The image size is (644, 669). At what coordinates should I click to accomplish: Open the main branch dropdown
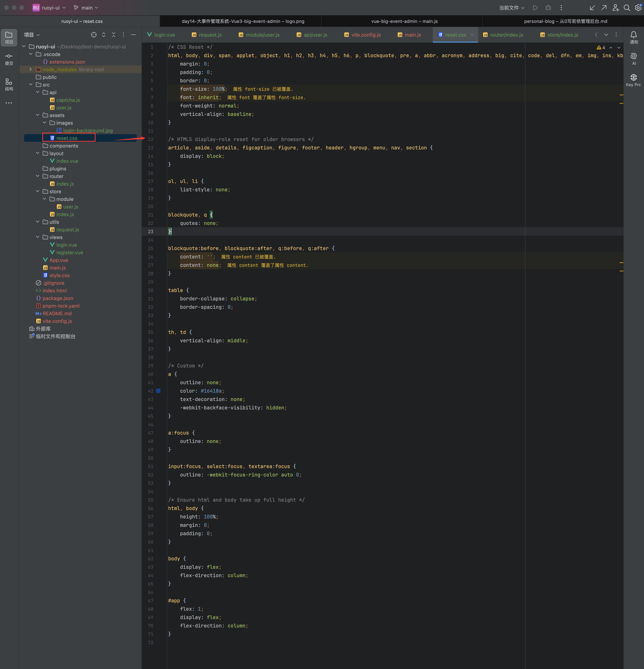point(86,7)
